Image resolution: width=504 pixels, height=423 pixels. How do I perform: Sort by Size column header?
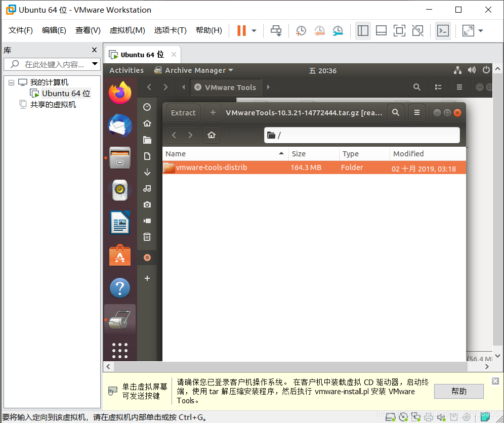click(x=314, y=154)
